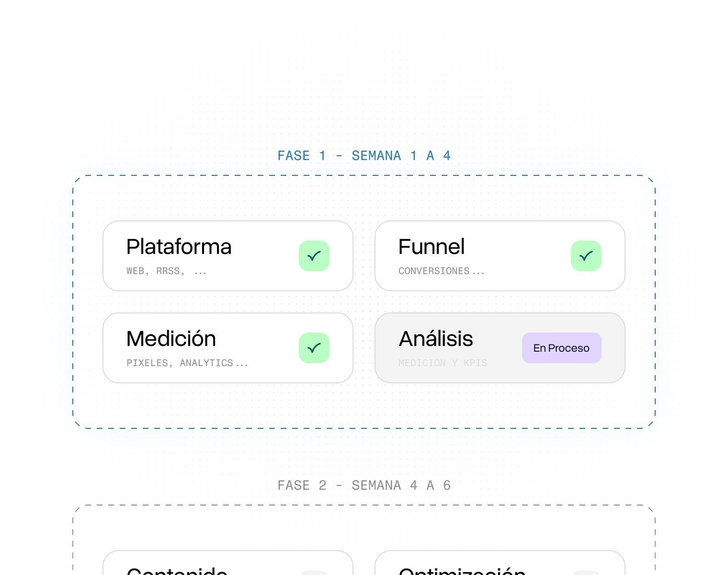Click the ellipsis after 'WEB, RRSS,'

pos(200,272)
